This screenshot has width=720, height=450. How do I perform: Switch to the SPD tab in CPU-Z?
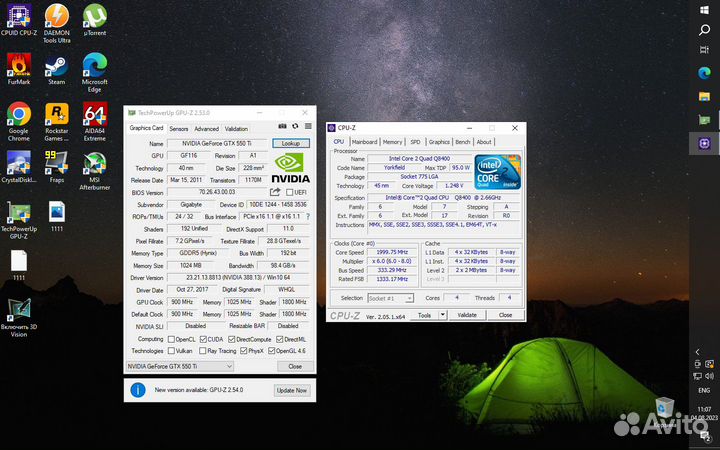click(416, 142)
